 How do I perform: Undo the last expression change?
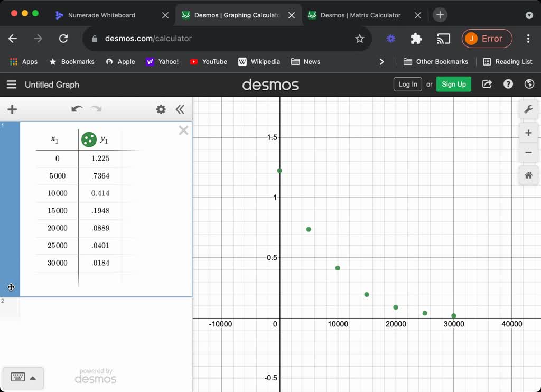77,109
